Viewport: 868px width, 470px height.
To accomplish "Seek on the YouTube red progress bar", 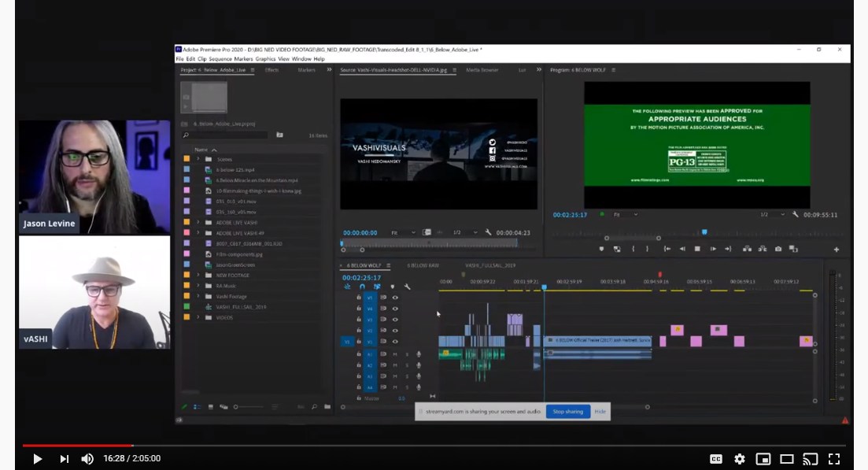I will click(x=434, y=445).
